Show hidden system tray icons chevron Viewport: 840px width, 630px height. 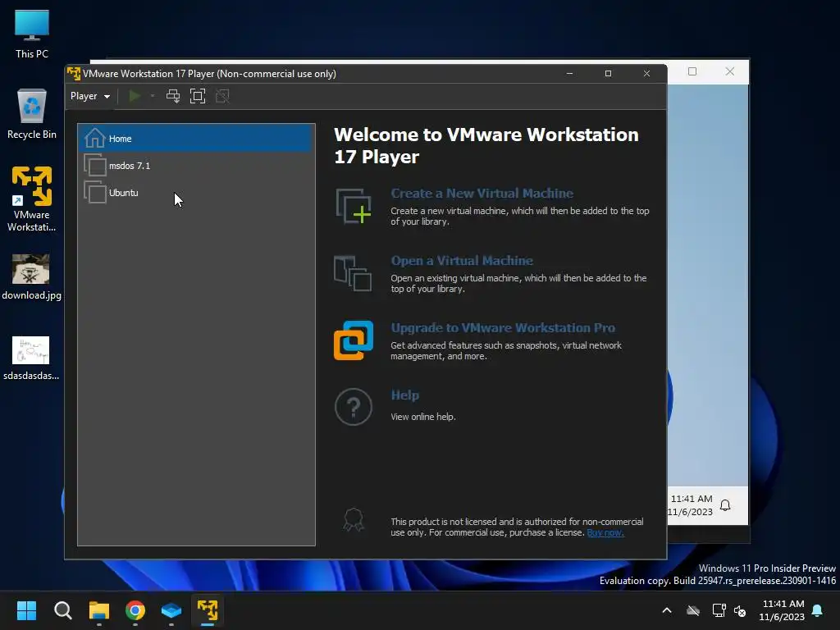(667, 610)
